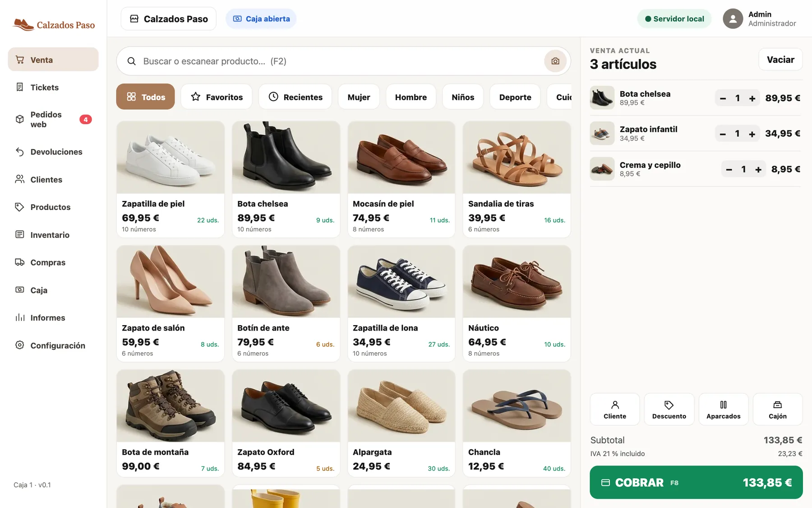Open Pedidos web orders
812x508 pixels.
[x=53, y=119]
